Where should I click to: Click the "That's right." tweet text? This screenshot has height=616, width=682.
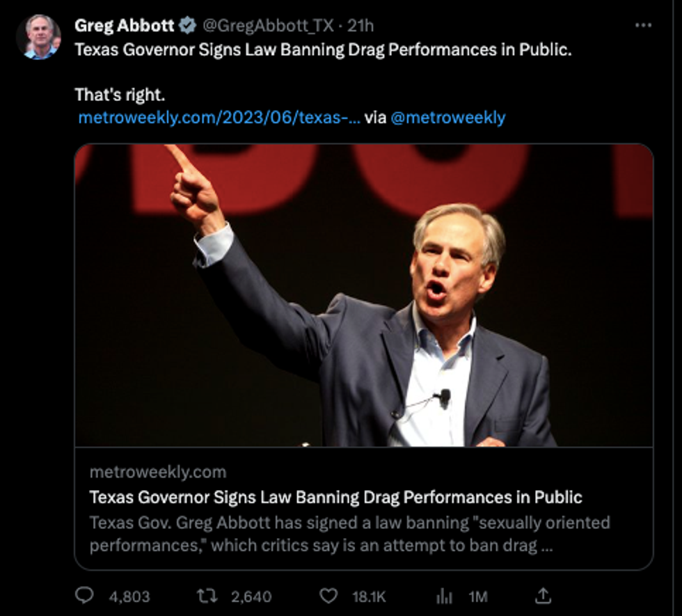pyautogui.click(x=120, y=94)
